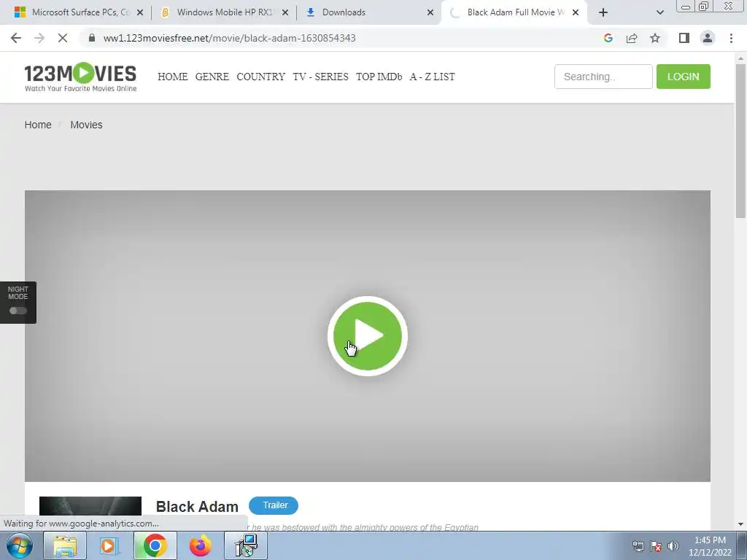Follow the Movies breadcrumb link

tap(86, 125)
